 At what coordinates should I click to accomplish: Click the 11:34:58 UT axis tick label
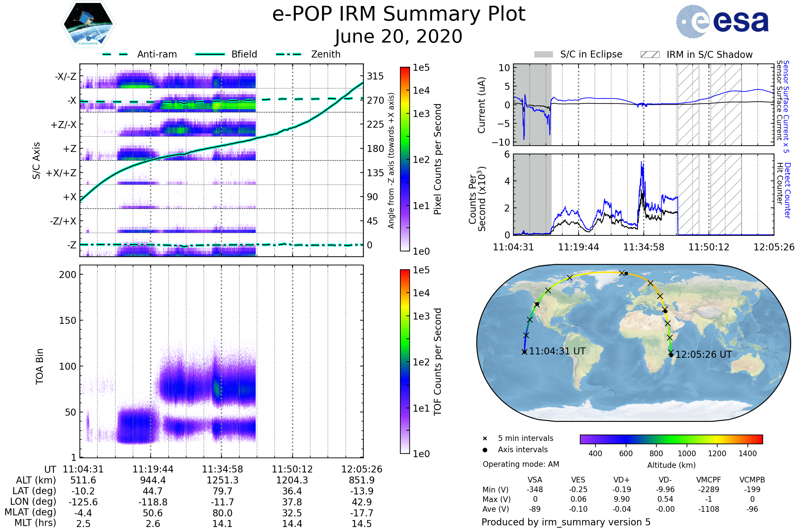pyautogui.click(x=222, y=469)
